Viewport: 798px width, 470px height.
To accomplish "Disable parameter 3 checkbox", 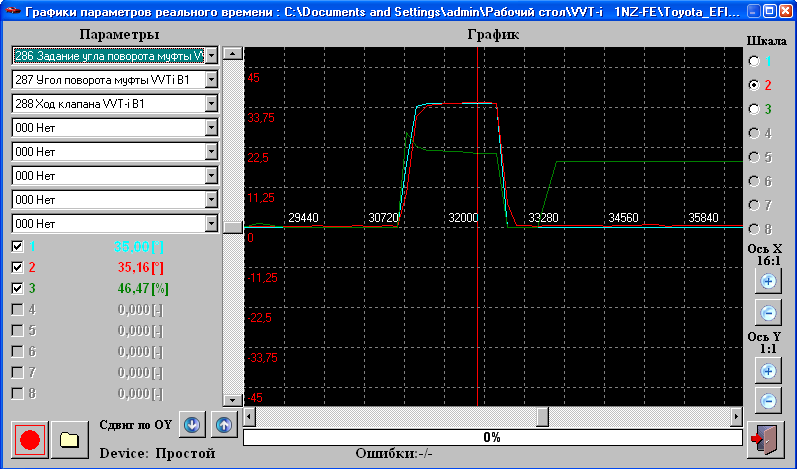I will pyautogui.click(x=17, y=289).
